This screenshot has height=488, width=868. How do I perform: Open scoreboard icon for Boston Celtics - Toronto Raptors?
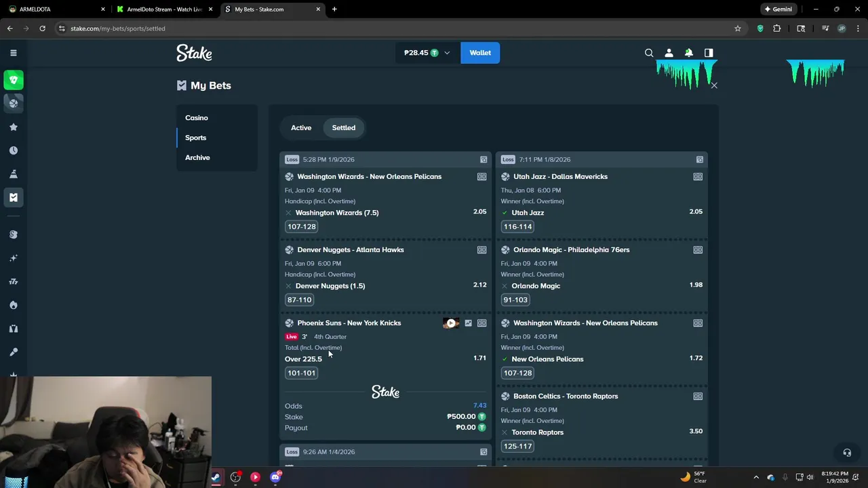(x=698, y=396)
